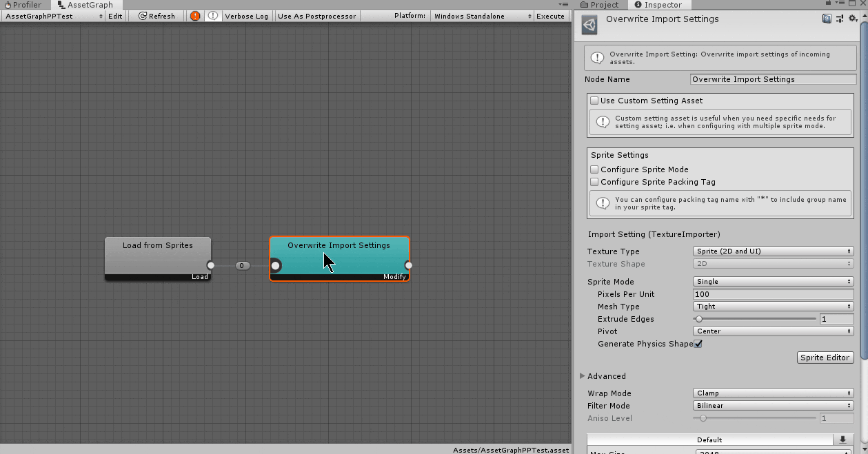
Task: Click the Unity asset icon in Inspector header
Action: (x=590, y=25)
